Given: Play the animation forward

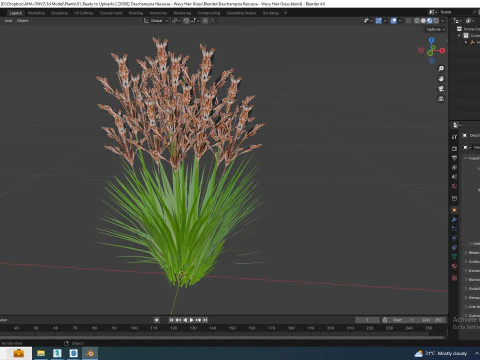Looking at the screenshot, I should [192, 320].
